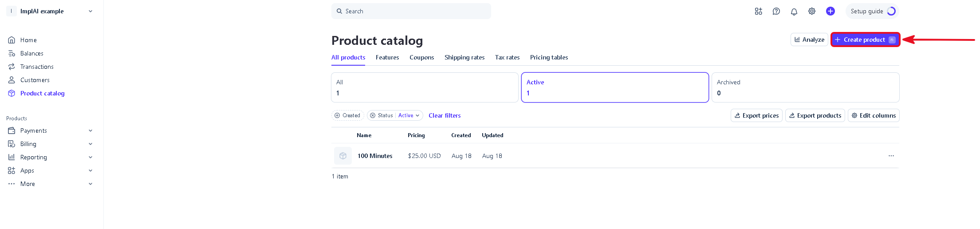The height and width of the screenshot is (229, 980).
Task: Expand the Reporting section chevron
Action: (x=91, y=157)
